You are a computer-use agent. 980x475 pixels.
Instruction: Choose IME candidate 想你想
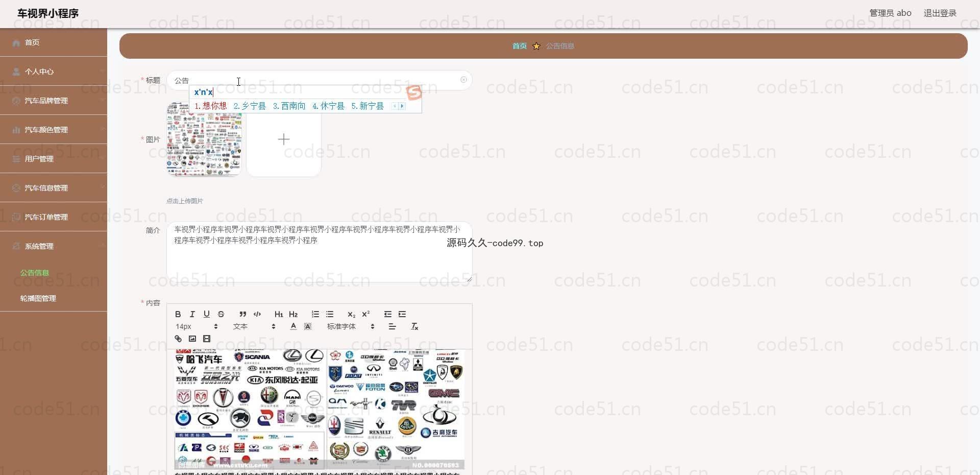click(x=210, y=106)
